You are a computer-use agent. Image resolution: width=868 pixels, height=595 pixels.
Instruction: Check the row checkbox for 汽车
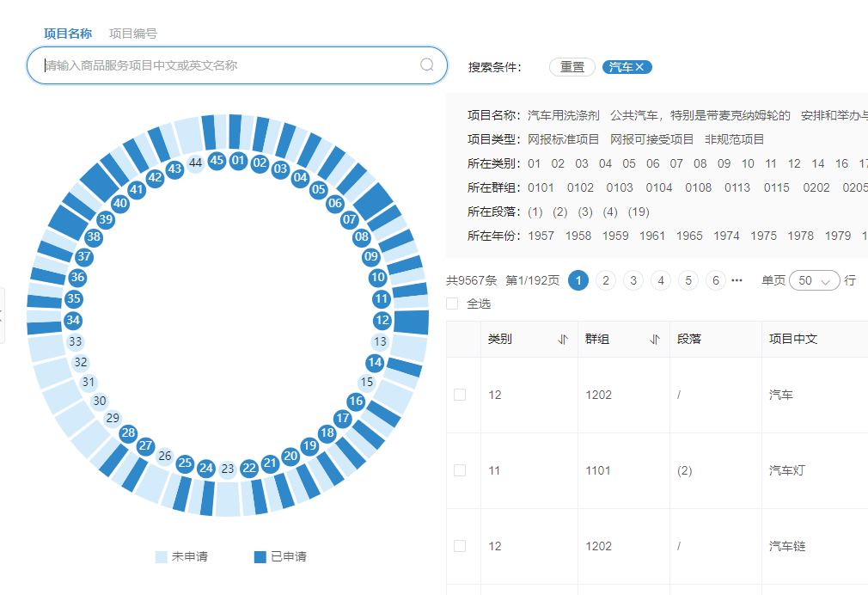point(460,395)
